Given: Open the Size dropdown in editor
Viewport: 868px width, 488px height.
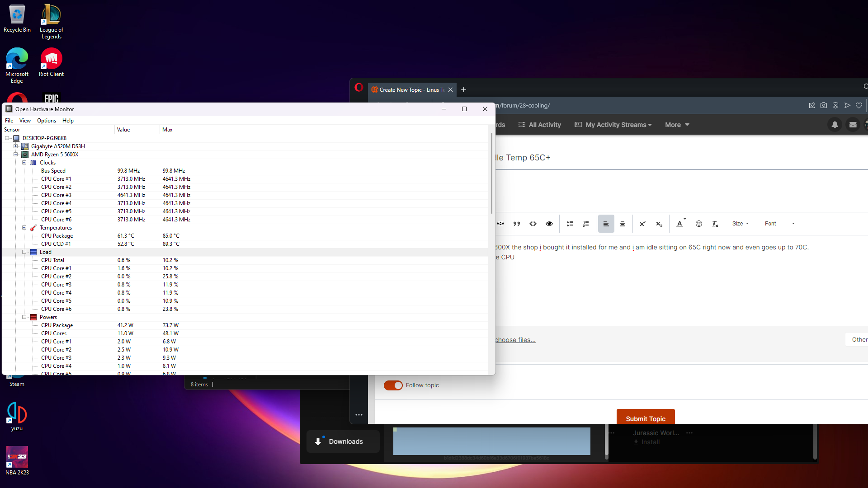Looking at the screenshot, I should pyautogui.click(x=741, y=224).
